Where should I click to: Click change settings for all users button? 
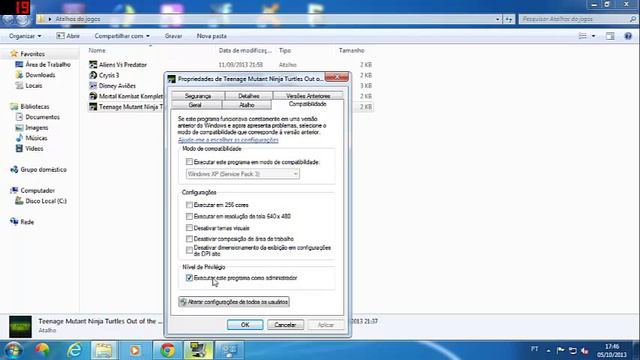tap(234, 302)
